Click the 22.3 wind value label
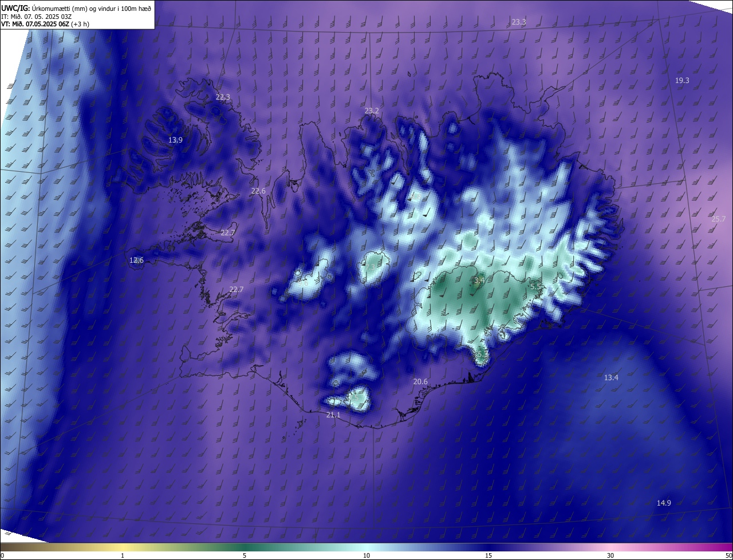The height and width of the screenshot is (560, 733). pos(223,97)
